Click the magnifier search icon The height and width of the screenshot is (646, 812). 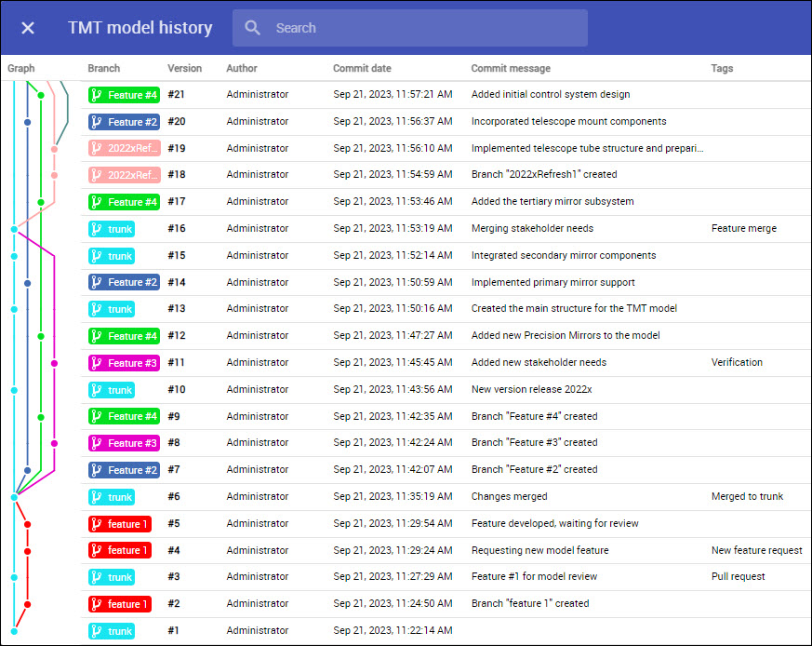[x=253, y=28]
